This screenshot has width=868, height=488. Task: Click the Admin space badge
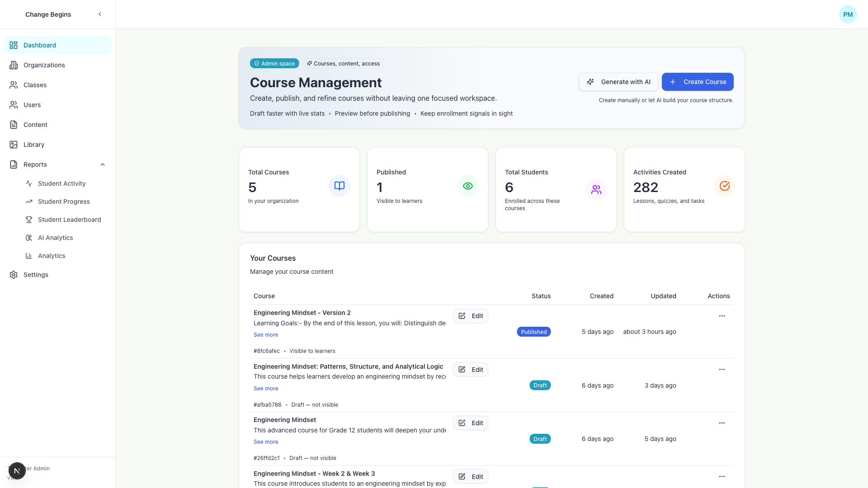274,63
